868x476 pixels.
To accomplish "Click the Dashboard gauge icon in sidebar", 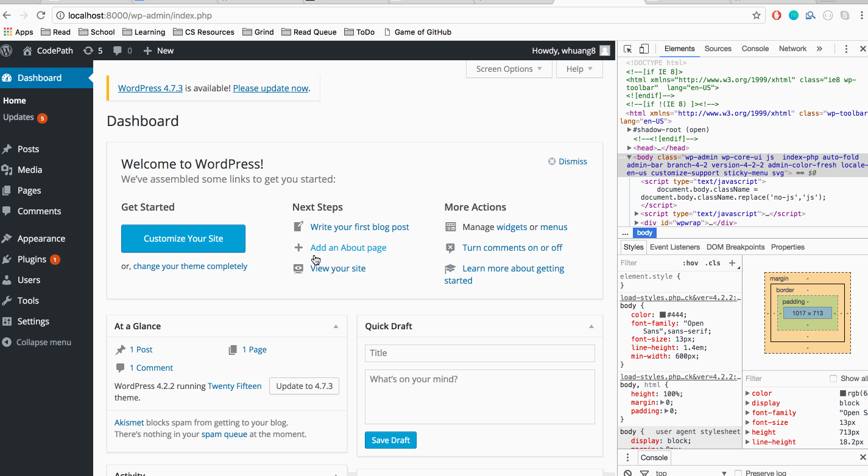I will (x=7, y=78).
